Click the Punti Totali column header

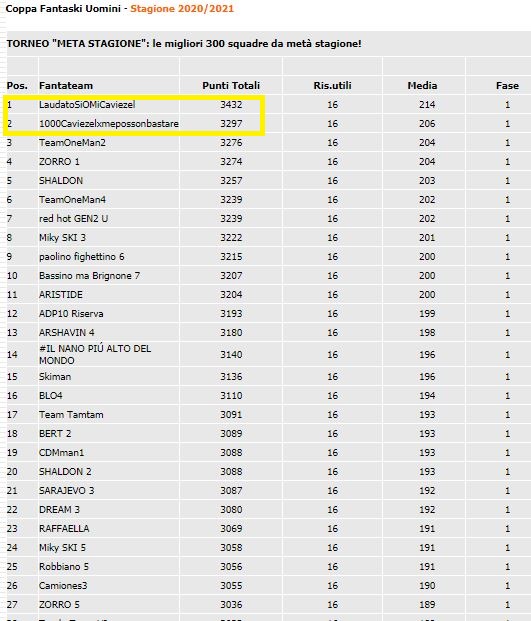tap(231, 86)
